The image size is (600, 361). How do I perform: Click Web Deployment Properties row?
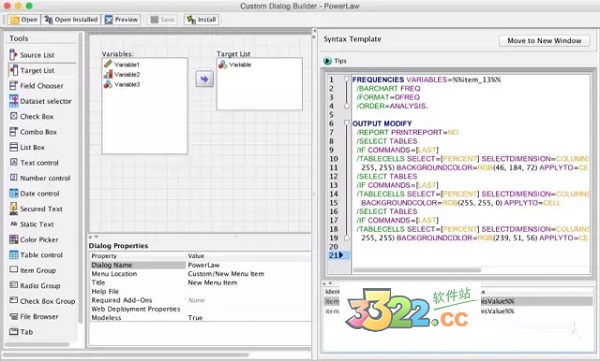[x=200, y=309]
